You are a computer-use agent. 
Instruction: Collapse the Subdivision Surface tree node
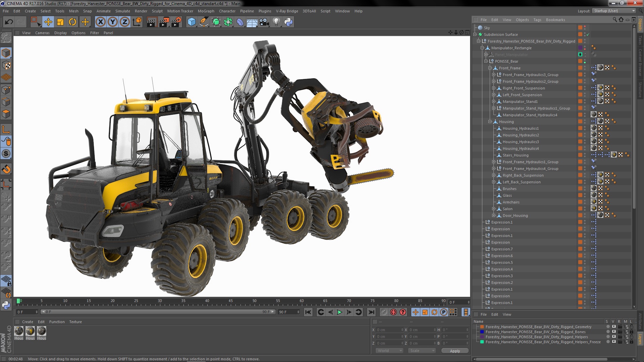[x=475, y=35]
